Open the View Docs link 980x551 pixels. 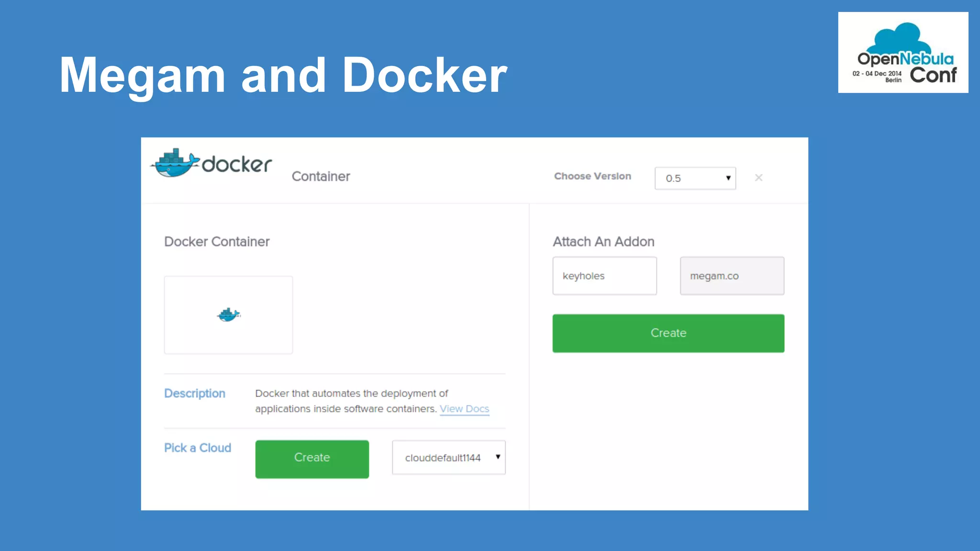pyautogui.click(x=464, y=409)
